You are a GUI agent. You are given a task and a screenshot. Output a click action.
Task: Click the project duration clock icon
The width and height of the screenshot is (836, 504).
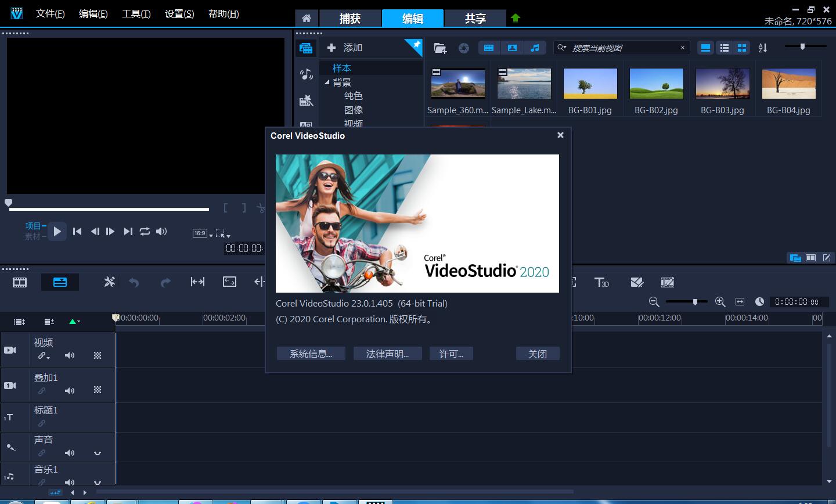point(759,302)
